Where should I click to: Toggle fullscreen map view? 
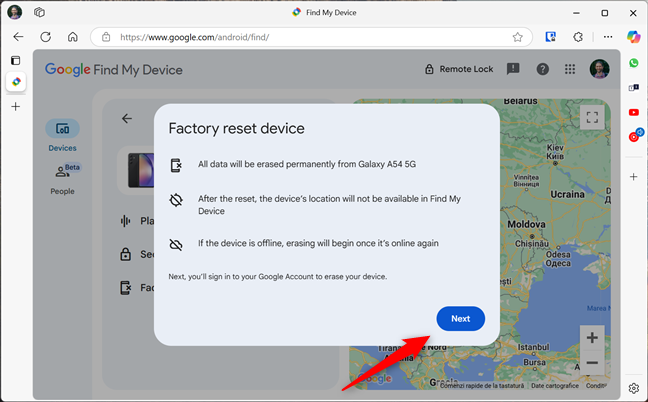coord(592,117)
